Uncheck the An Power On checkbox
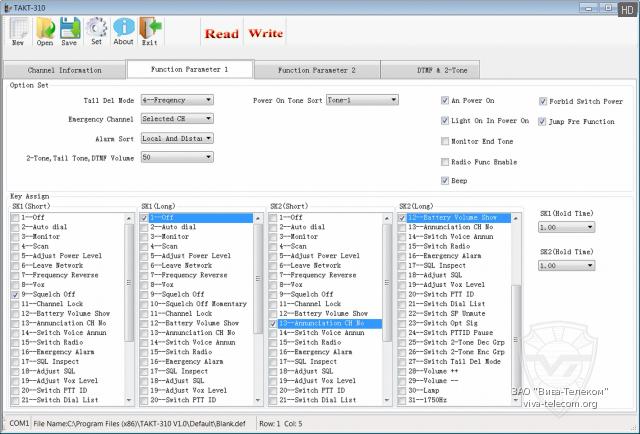 [446, 101]
